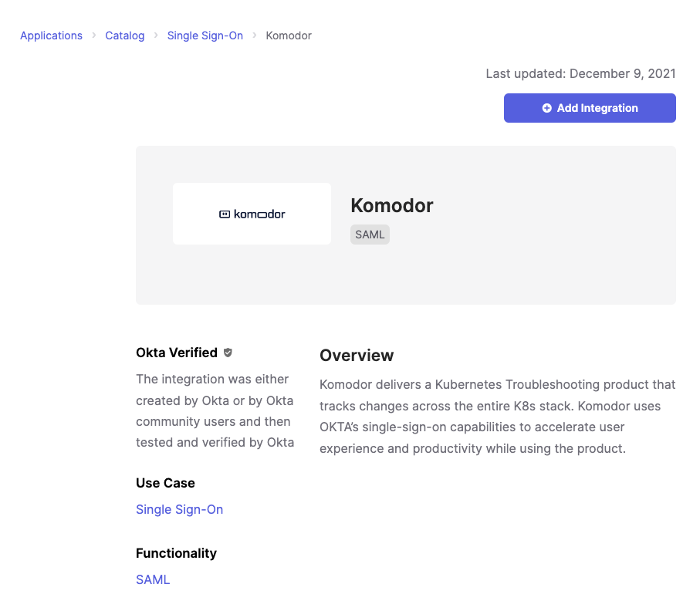The width and height of the screenshot is (700, 611).
Task: Open the Applications breadcrumb link
Action: click(52, 35)
